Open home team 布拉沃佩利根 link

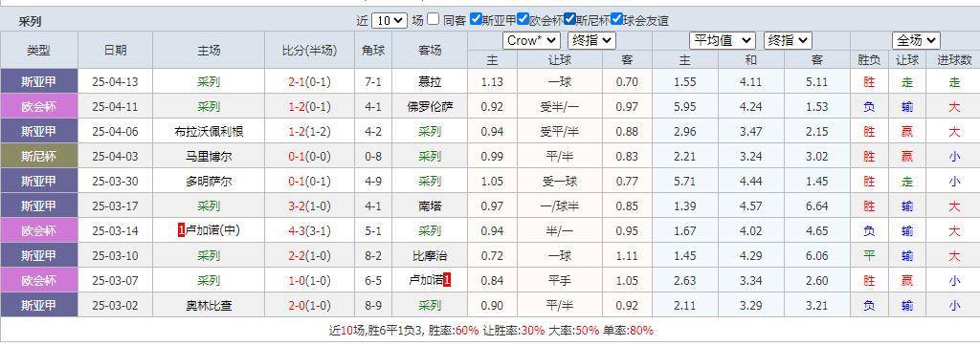[209, 132]
